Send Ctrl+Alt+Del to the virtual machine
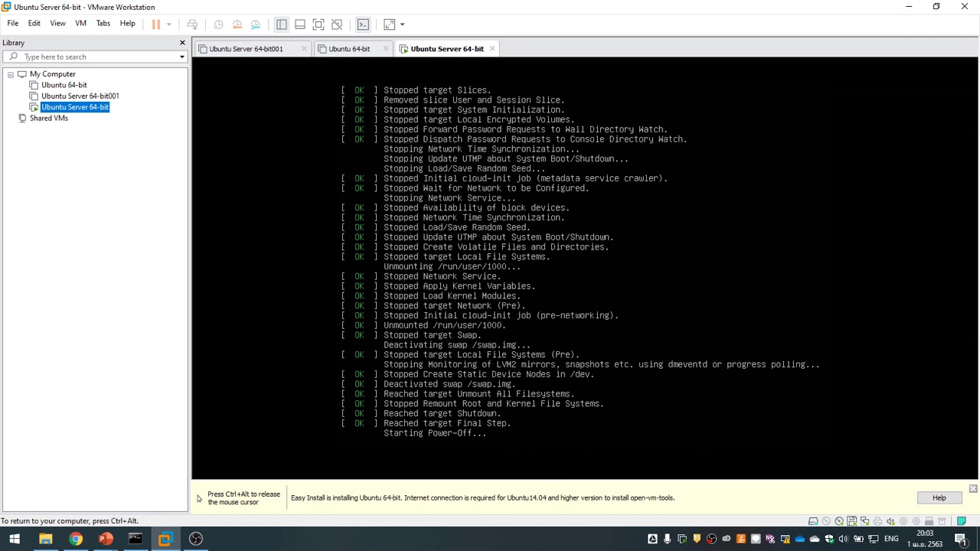The width and height of the screenshot is (980, 551). point(192,24)
